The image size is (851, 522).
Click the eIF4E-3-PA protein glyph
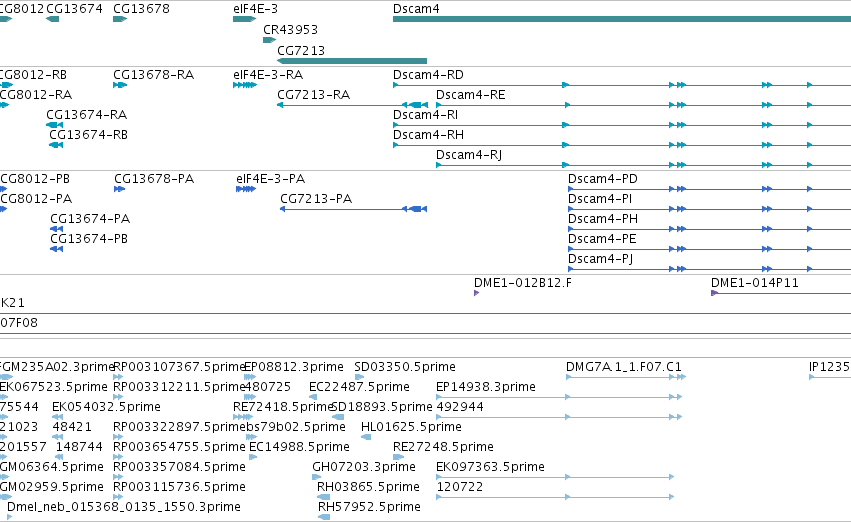pyautogui.click(x=246, y=189)
